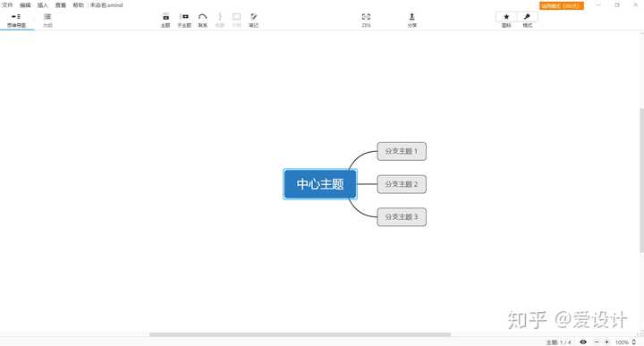Screen dimensions: 644x346
Task: Click the orange subscribe button
Action: [562, 5]
